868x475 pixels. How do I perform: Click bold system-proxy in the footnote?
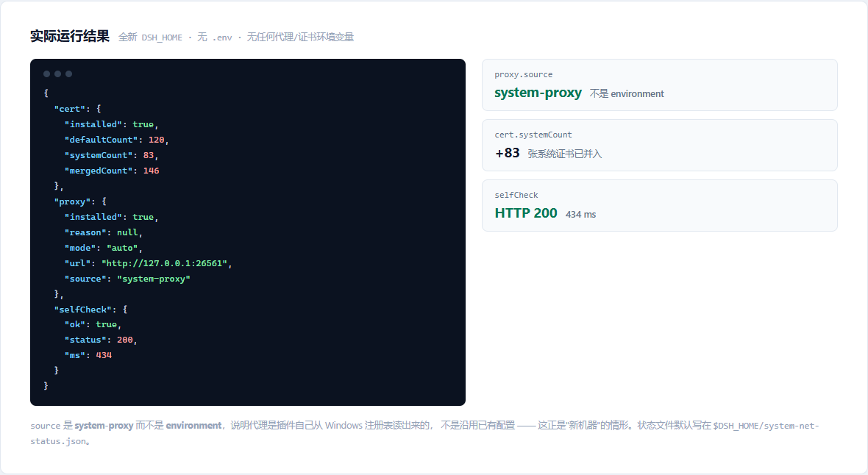pyautogui.click(x=104, y=426)
